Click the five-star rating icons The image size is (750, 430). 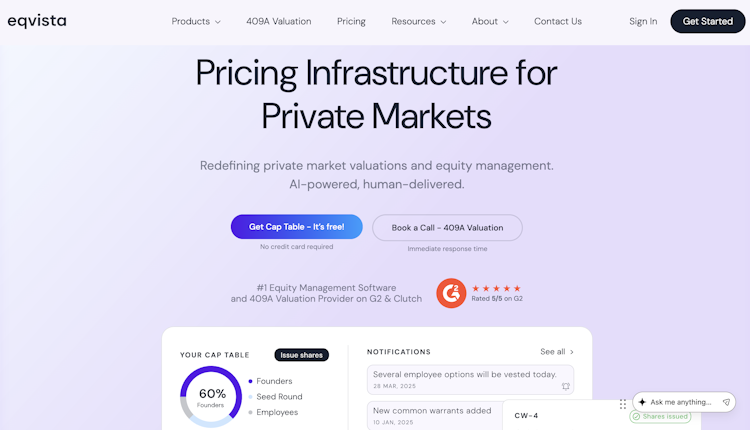click(x=496, y=288)
